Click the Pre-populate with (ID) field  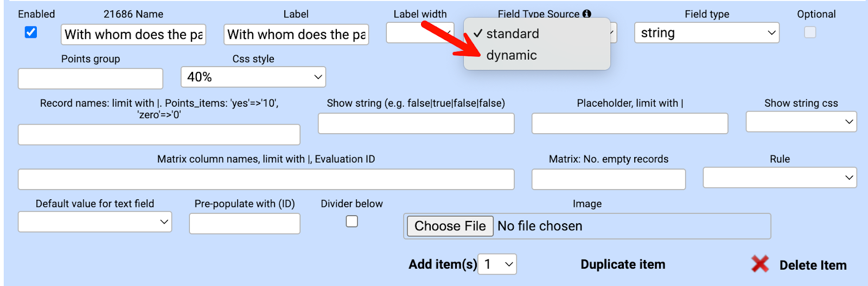click(245, 224)
